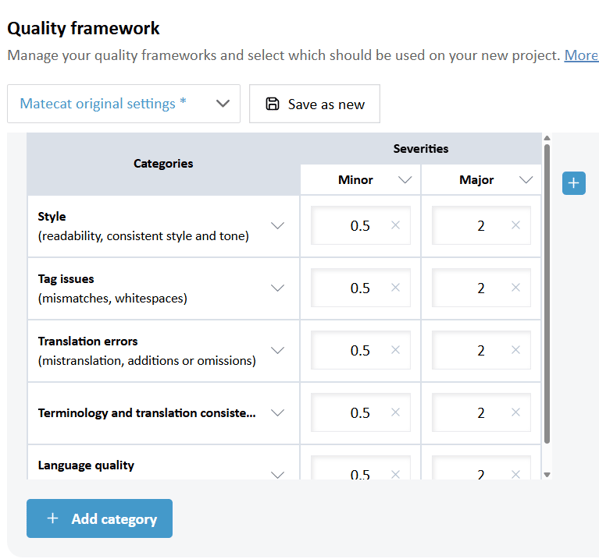
Task: Click the Translation errors Minor input field
Action: 361,350
